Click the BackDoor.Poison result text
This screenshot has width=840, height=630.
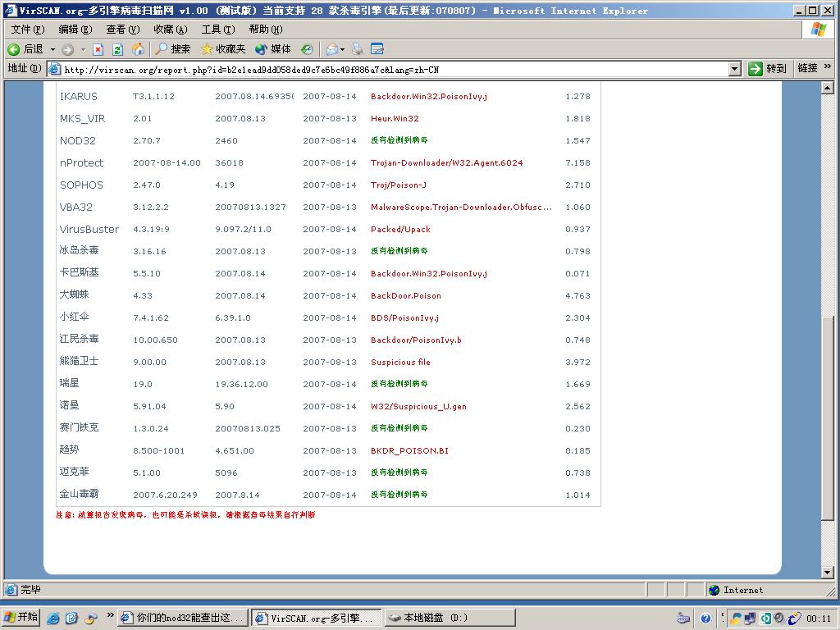(406, 295)
